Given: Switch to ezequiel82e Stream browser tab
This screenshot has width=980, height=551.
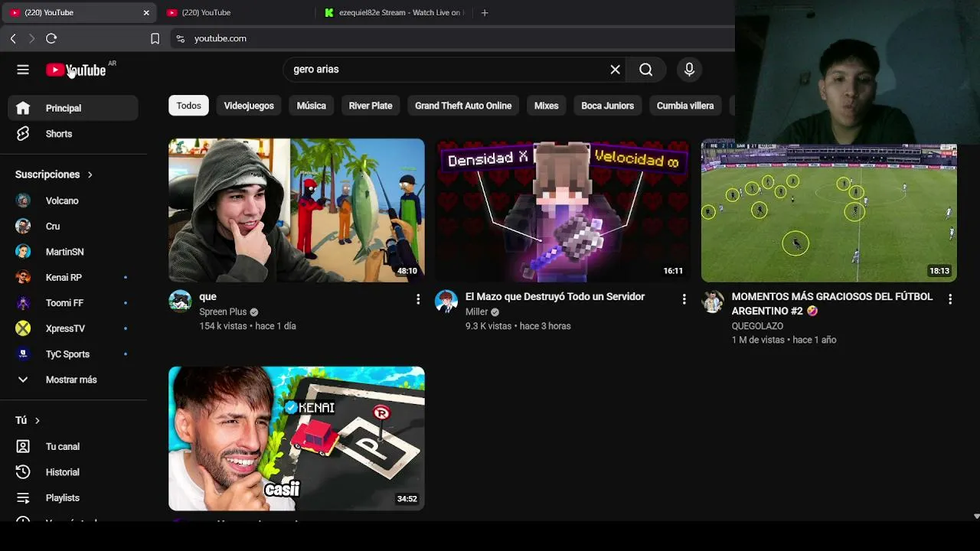Looking at the screenshot, I should point(394,12).
